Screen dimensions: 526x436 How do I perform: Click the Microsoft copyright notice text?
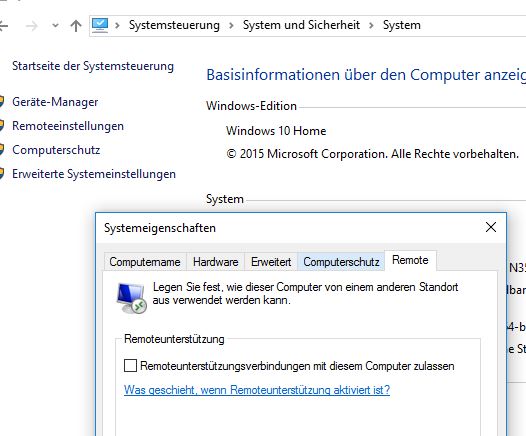point(373,154)
